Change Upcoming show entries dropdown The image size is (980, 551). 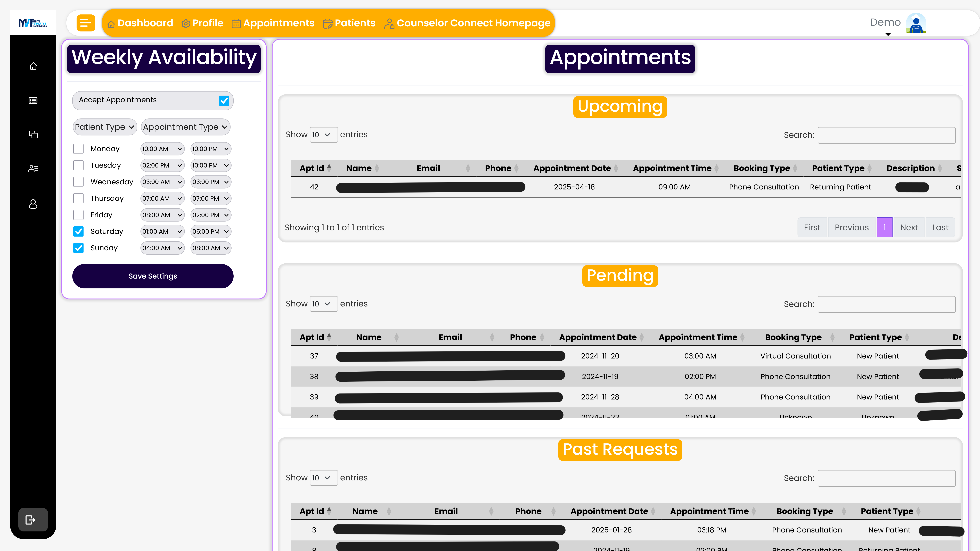[x=323, y=135]
